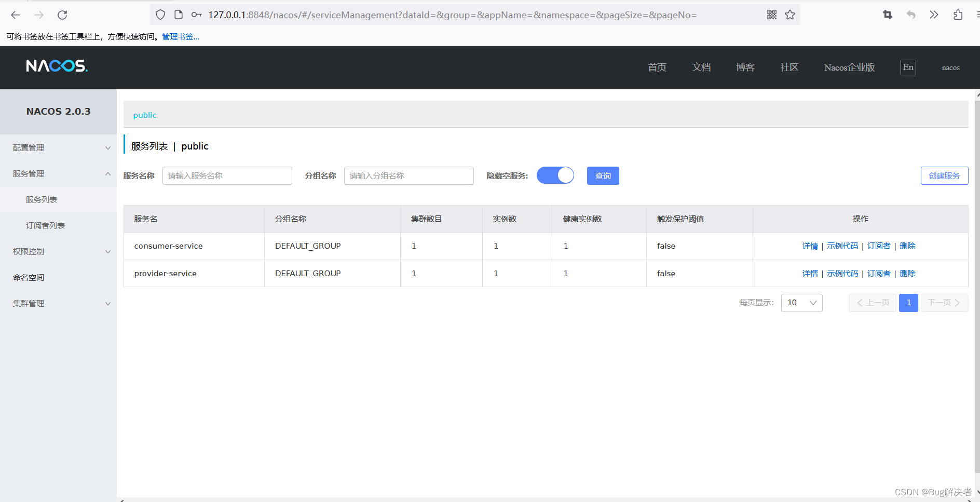Viewport: 980px width, 502px height.
Task: Open 订阅者 for consumer-service
Action: (879, 246)
